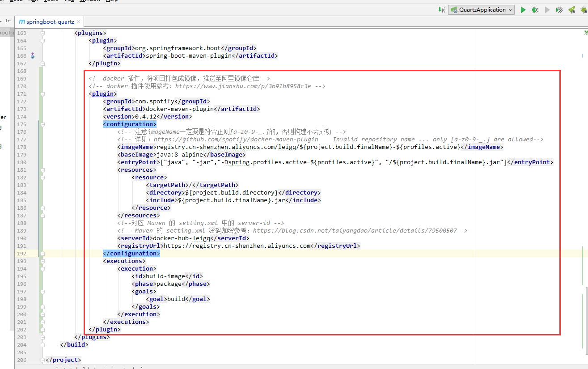Run with coverage using the shield arrow icon

pyautogui.click(x=559, y=9)
